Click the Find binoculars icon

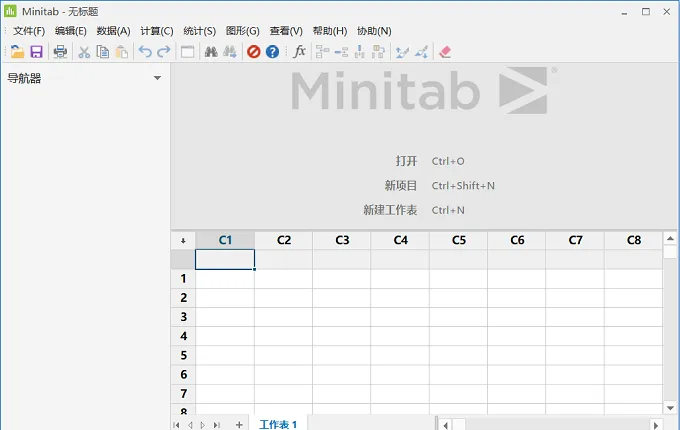tap(211, 52)
